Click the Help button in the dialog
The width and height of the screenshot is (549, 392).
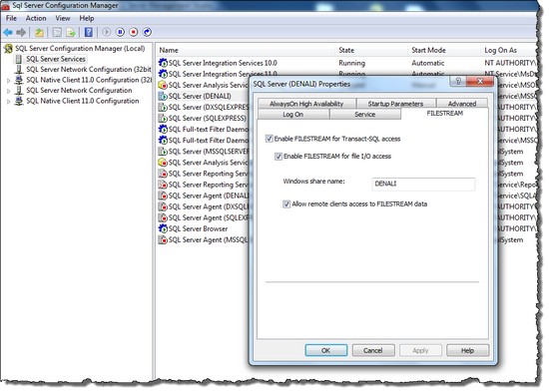pos(468,350)
